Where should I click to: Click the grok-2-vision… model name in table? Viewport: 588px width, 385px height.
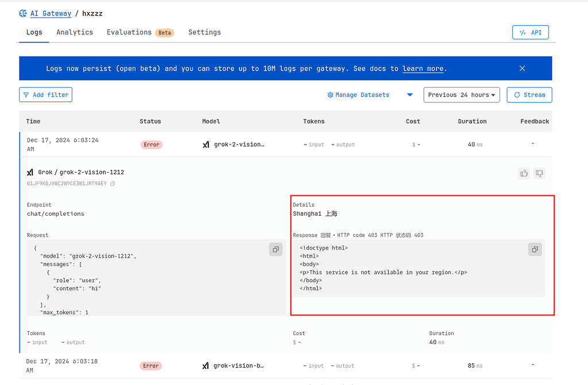(239, 145)
